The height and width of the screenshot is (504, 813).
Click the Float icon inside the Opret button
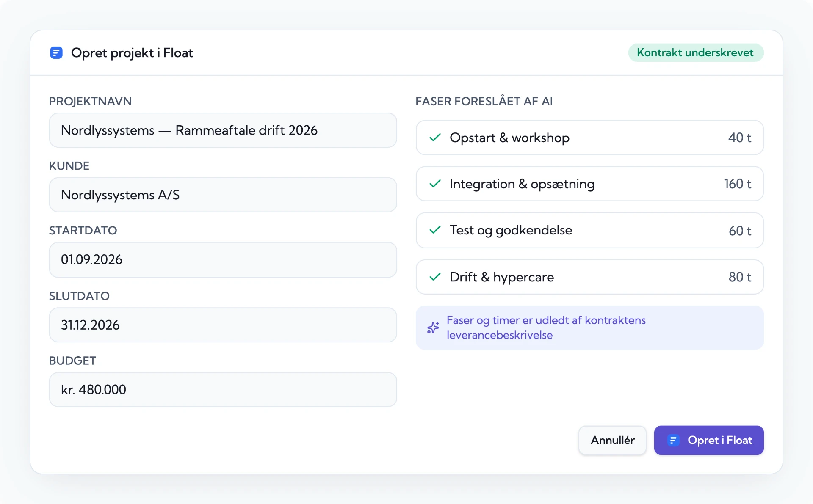click(673, 441)
